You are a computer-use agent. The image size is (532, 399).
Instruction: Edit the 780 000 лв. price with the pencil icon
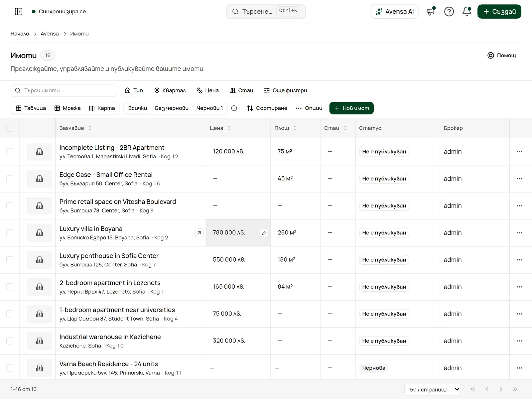click(x=264, y=233)
